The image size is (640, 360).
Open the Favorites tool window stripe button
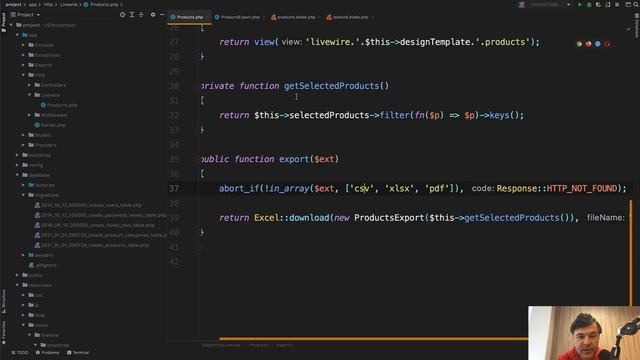pos(4,333)
